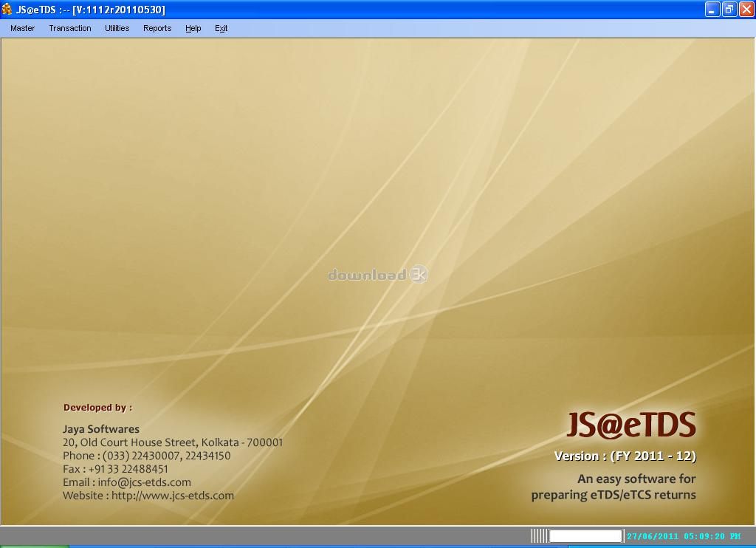Screen dimensions: 756x548
Task: Click the status bar date and time
Action: [684, 536]
